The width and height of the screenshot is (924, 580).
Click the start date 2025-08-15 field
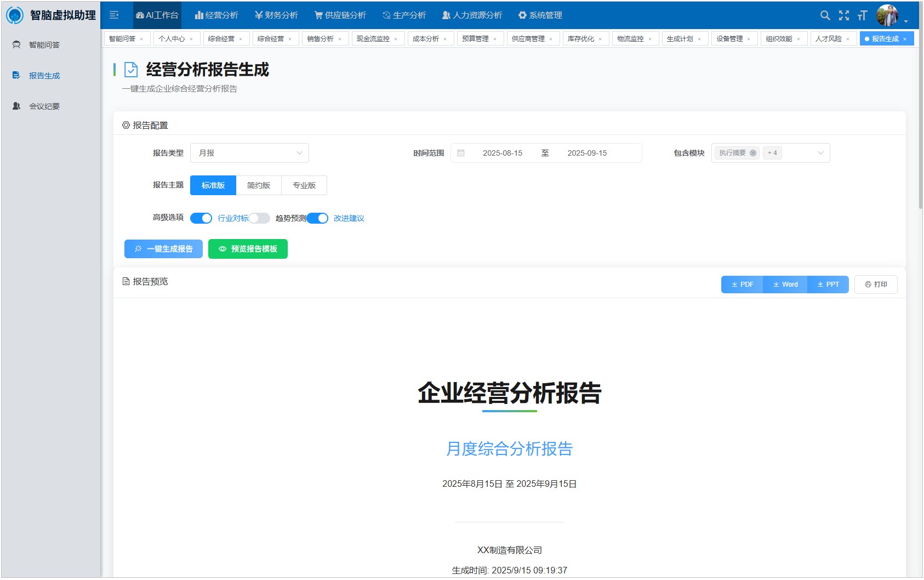point(502,153)
